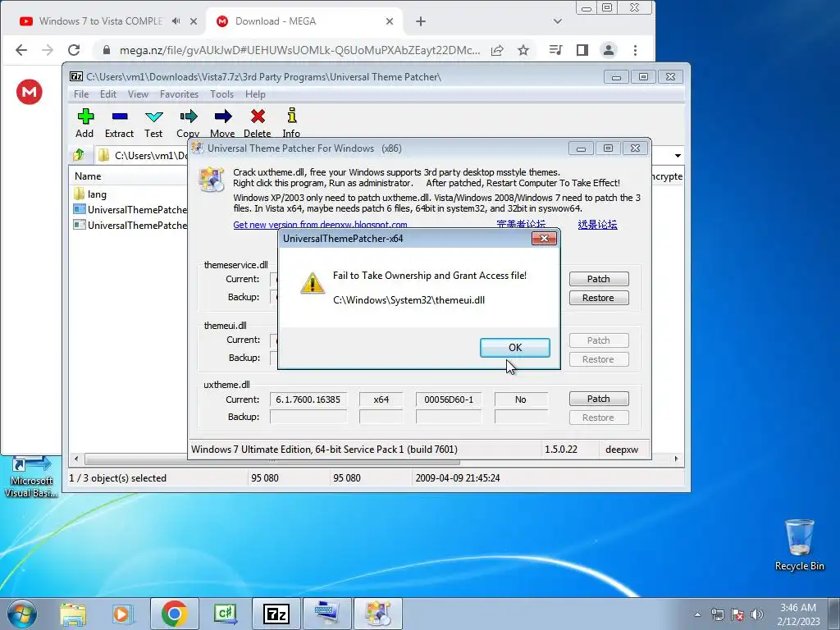This screenshot has height=630, width=840.
Task: Click Restore button for themeservice.dll
Action: tap(598, 298)
